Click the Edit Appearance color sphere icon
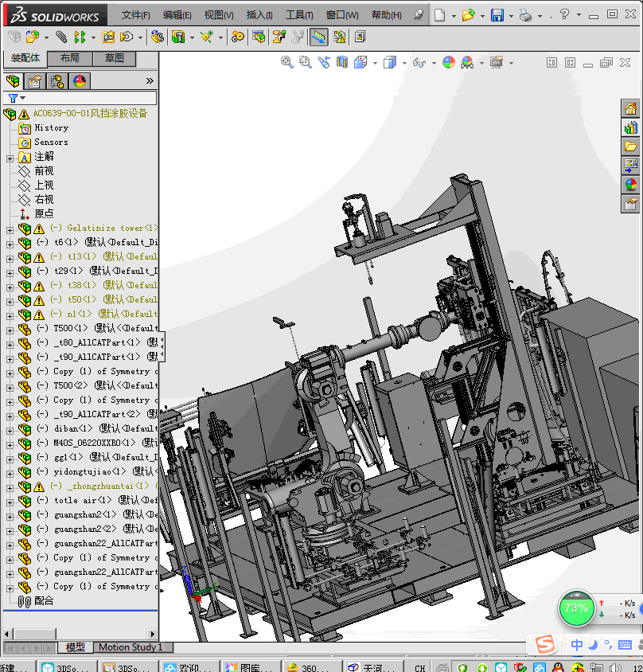This screenshot has height=672, width=643. (448, 62)
